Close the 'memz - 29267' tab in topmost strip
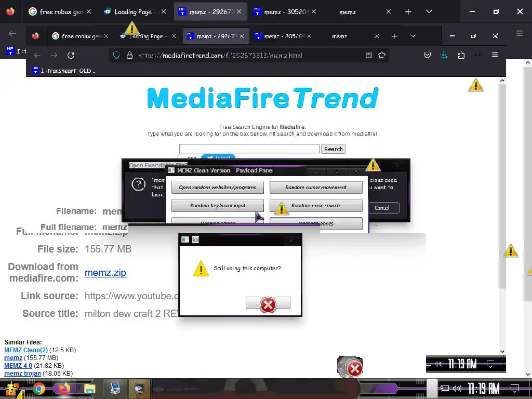This screenshot has height=399, width=532. (x=239, y=11)
